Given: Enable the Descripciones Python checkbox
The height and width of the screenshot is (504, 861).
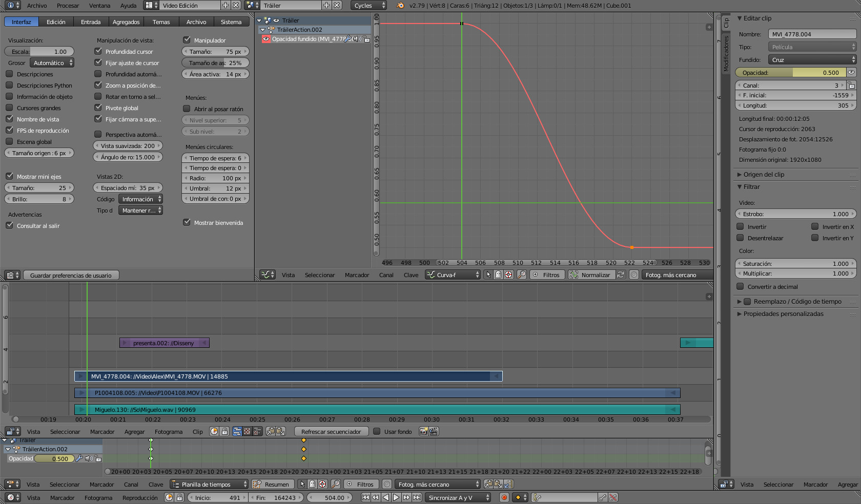Looking at the screenshot, I should tap(9, 86).
